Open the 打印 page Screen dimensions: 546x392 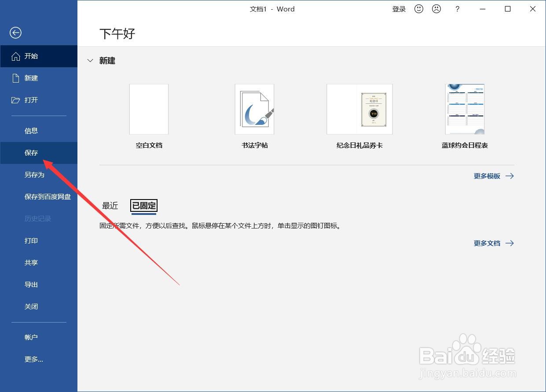pyautogui.click(x=39, y=241)
